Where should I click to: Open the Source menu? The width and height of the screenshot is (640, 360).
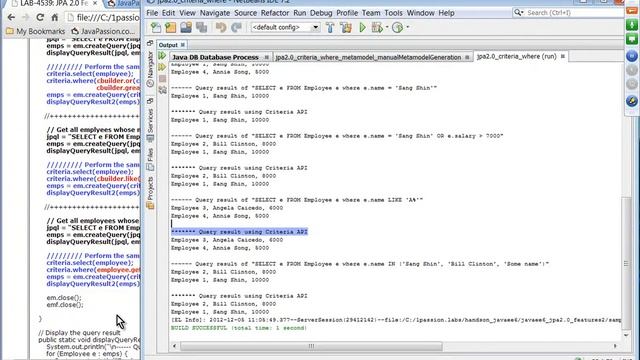(x=245, y=13)
